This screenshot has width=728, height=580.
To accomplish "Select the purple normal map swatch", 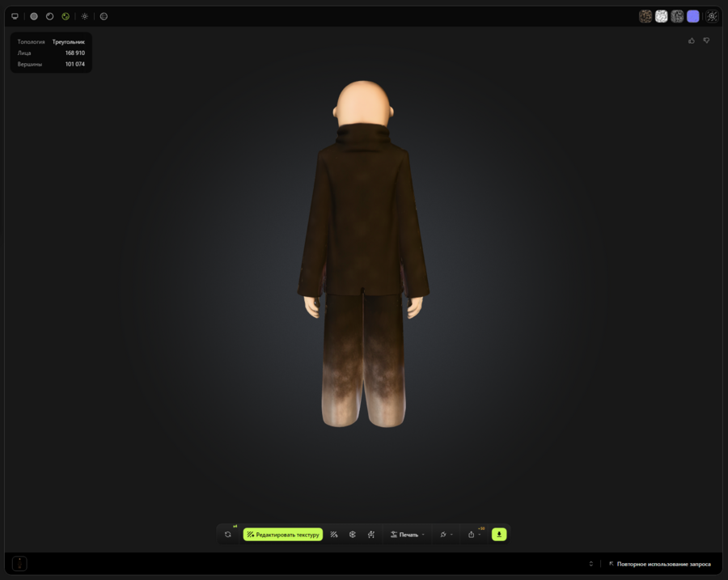I will 692,16.
